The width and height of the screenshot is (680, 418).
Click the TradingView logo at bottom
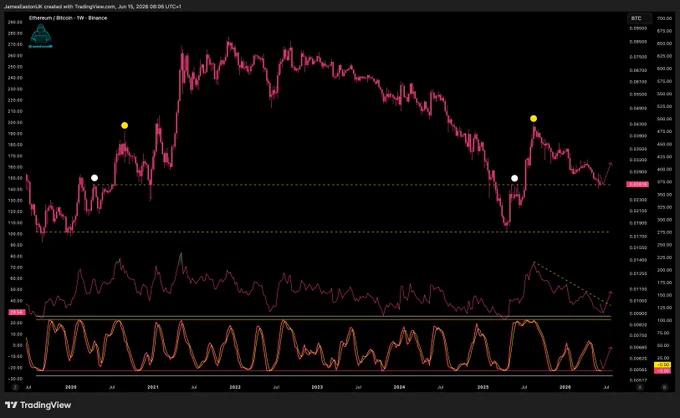(x=38, y=405)
